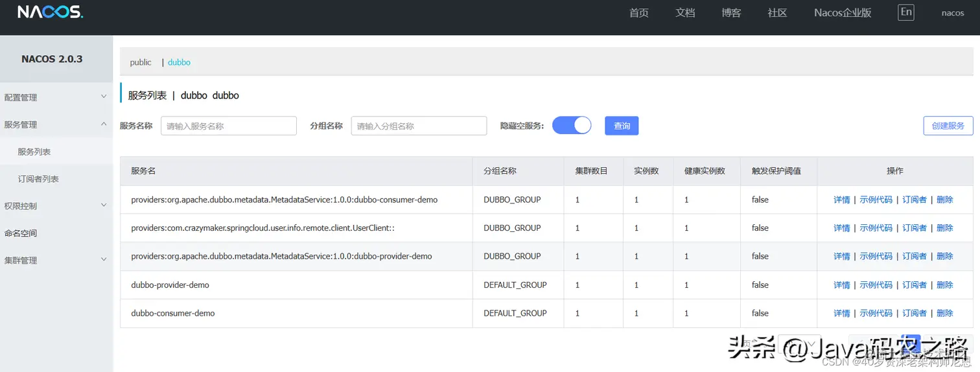The image size is (980, 372).
Task: Open 订阅者 for DEFAULT_GROUP dubbo-provider-demo
Action: tap(915, 285)
